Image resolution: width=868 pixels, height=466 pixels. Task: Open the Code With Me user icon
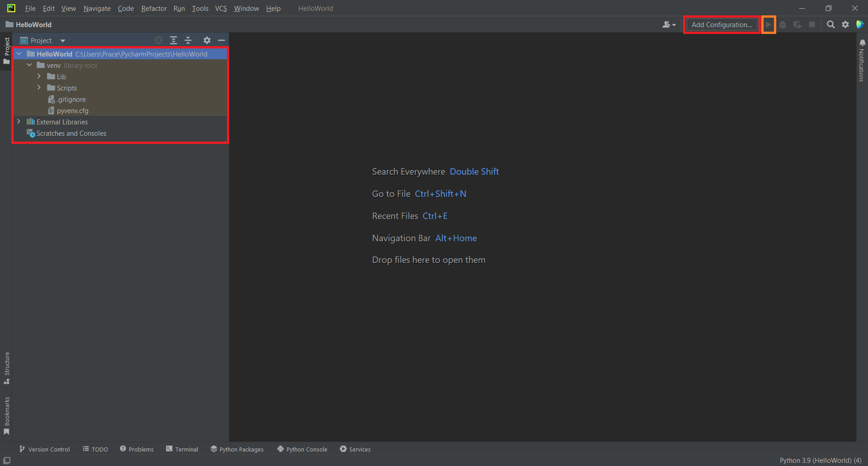tap(666, 24)
